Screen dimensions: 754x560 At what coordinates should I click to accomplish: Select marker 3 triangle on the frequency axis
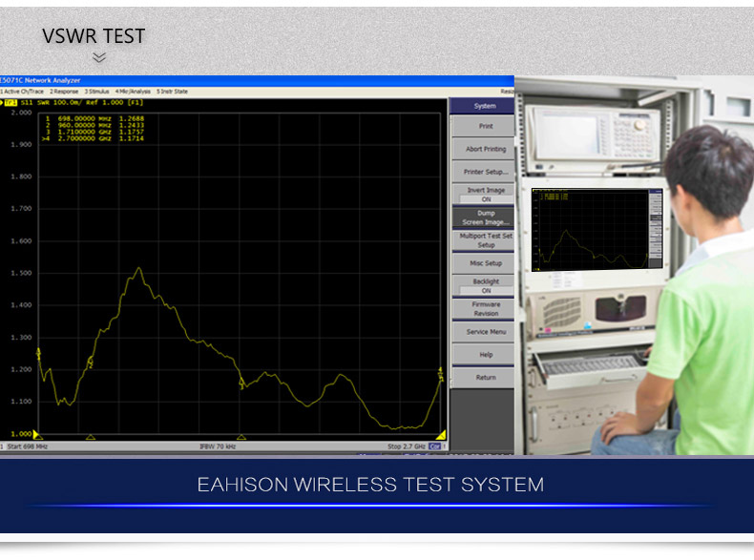(x=241, y=437)
